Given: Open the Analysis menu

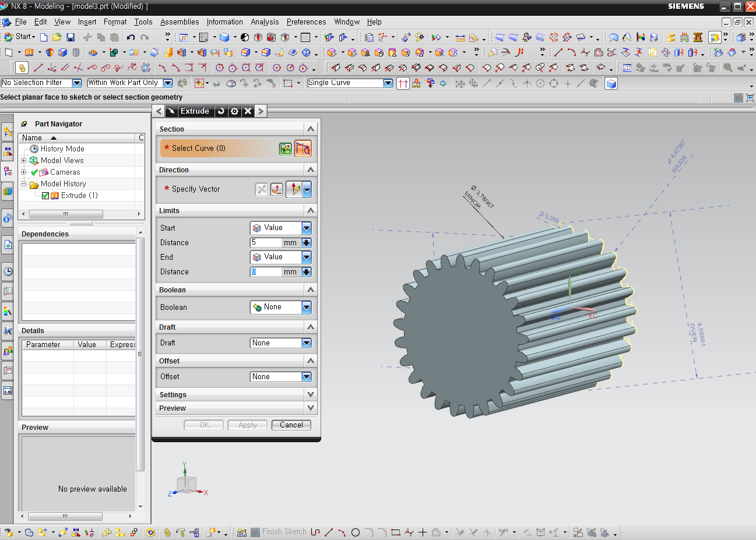Looking at the screenshot, I should click(265, 22).
